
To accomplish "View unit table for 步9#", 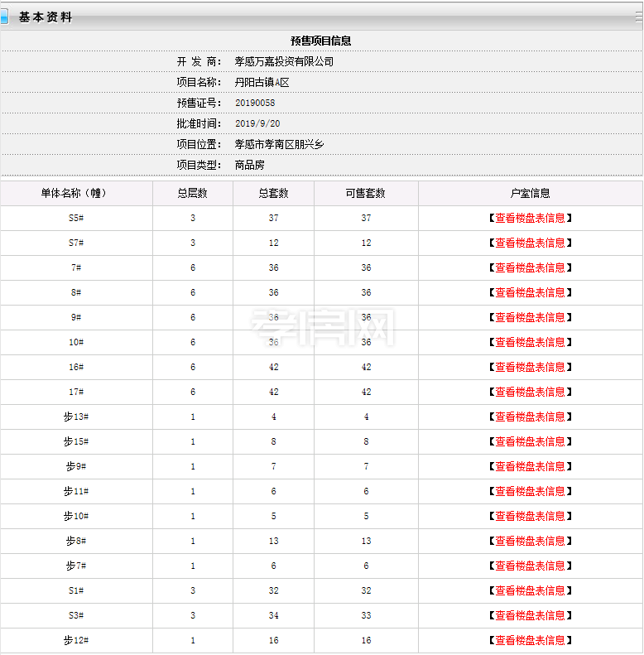I will coord(530,466).
